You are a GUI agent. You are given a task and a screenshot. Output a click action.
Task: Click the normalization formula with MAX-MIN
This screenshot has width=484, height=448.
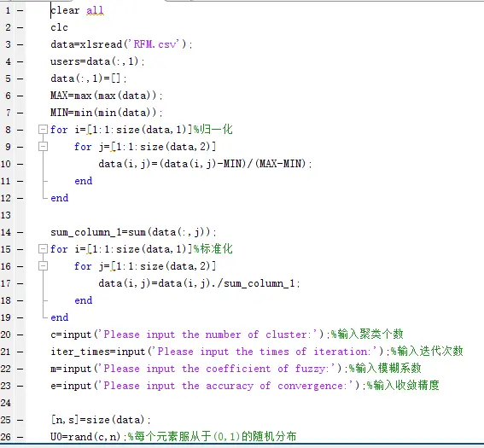click(205, 164)
